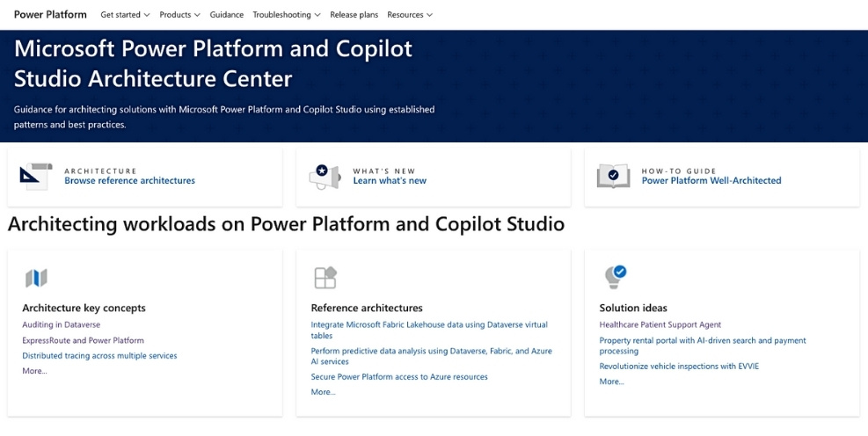868x436 pixels.
Task: Expand the Get started dropdown menu
Action: (x=125, y=15)
